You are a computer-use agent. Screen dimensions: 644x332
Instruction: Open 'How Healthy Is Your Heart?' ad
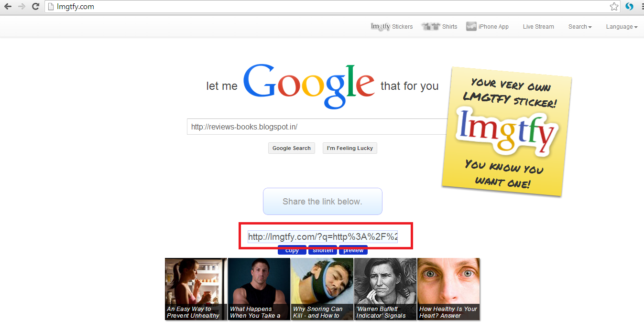[448, 289]
